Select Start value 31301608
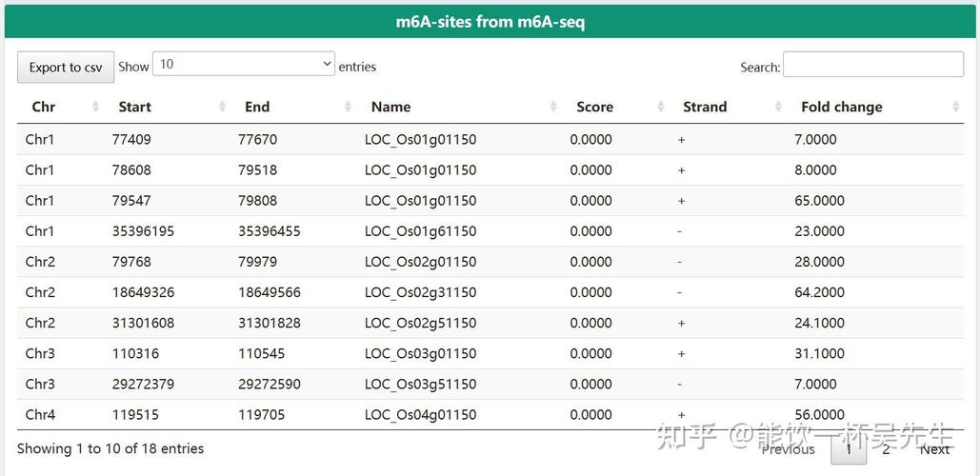The image size is (980, 476). click(x=143, y=323)
